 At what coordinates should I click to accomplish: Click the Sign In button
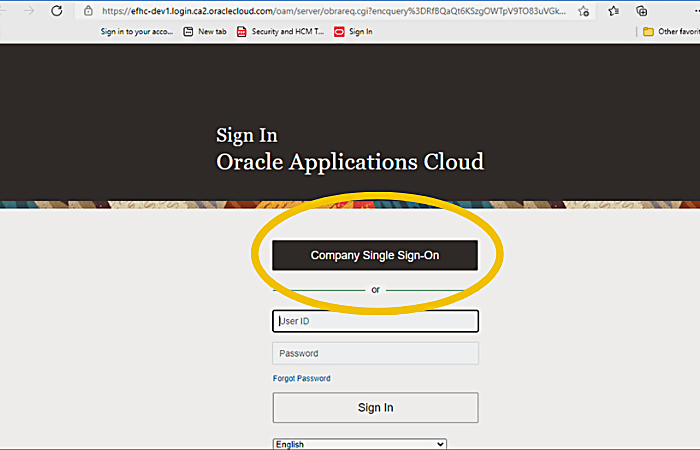375,407
